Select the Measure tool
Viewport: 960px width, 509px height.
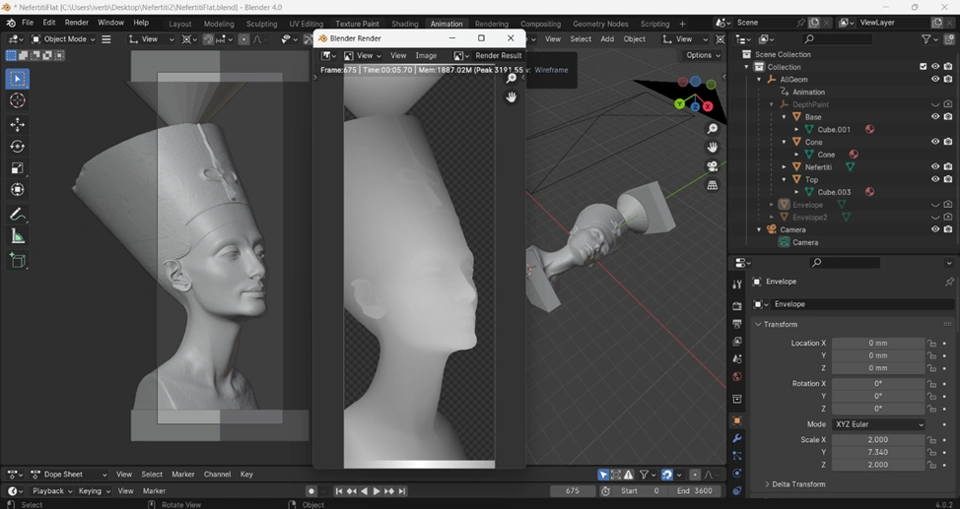pyautogui.click(x=17, y=236)
